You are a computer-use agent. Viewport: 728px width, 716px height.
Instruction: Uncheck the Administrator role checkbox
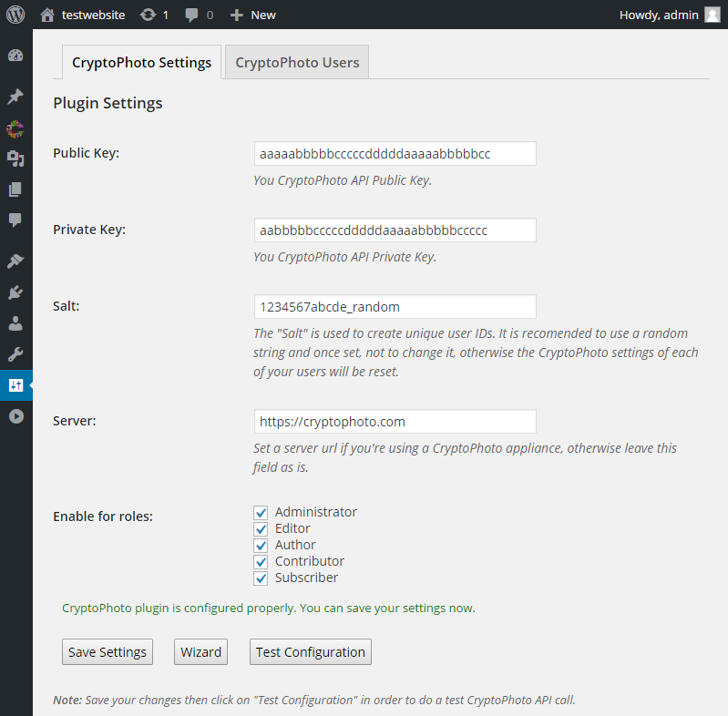coord(261,513)
